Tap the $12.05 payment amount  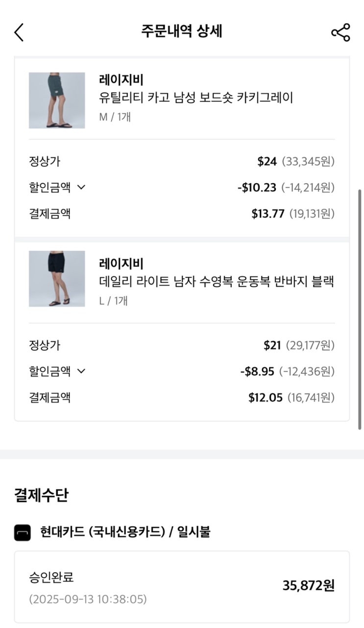266,398
